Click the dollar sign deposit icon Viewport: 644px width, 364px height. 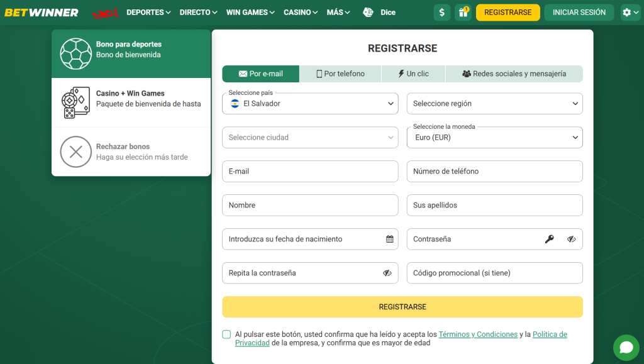point(442,13)
